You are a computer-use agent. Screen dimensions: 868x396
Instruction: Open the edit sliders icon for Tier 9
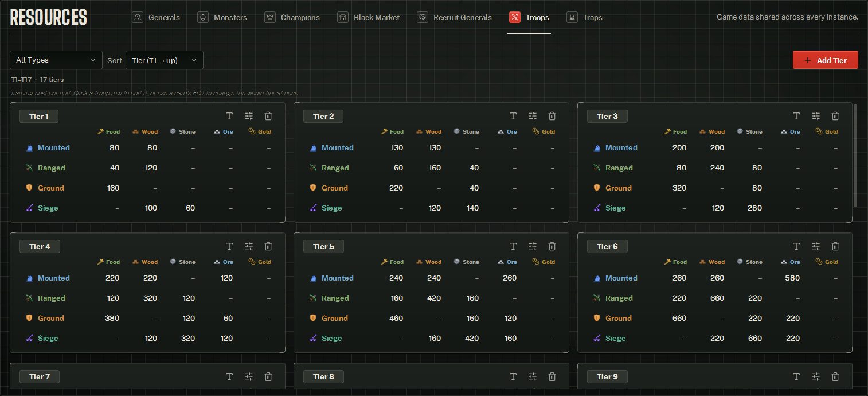816,376
